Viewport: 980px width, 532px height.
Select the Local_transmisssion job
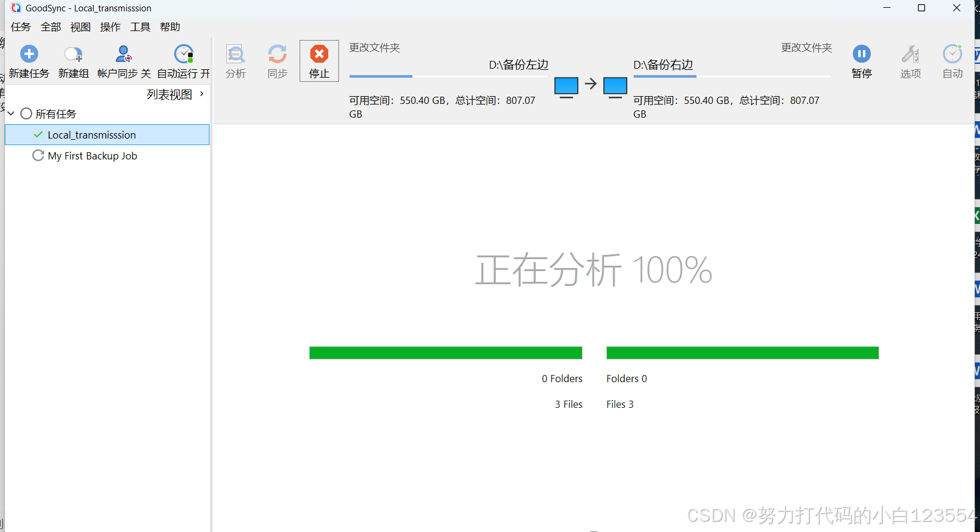[107, 135]
